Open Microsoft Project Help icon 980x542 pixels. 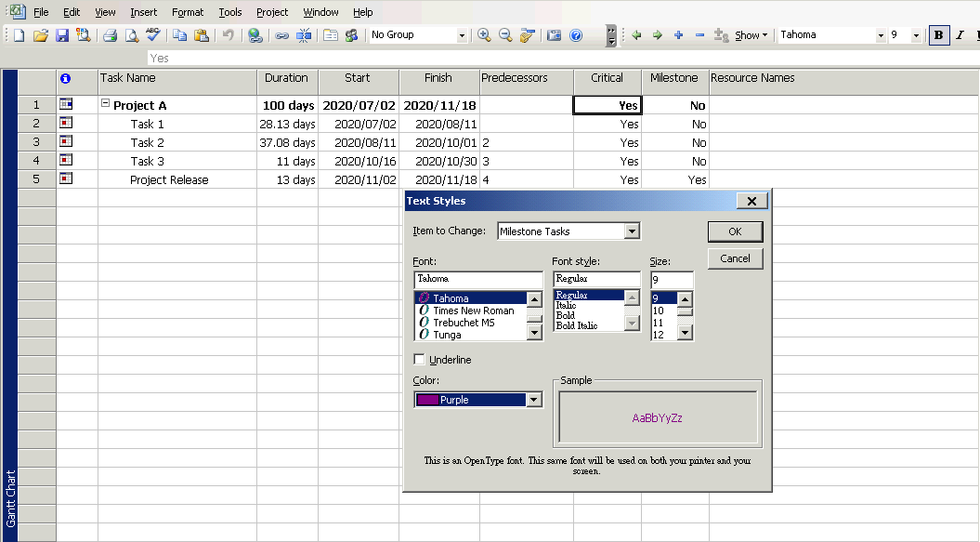(x=576, y=35)
